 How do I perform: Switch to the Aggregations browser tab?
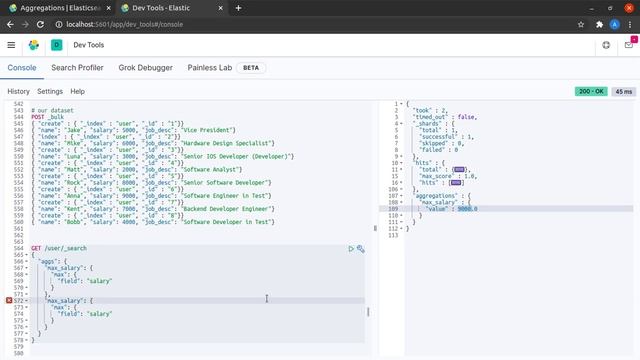point(60,8)
